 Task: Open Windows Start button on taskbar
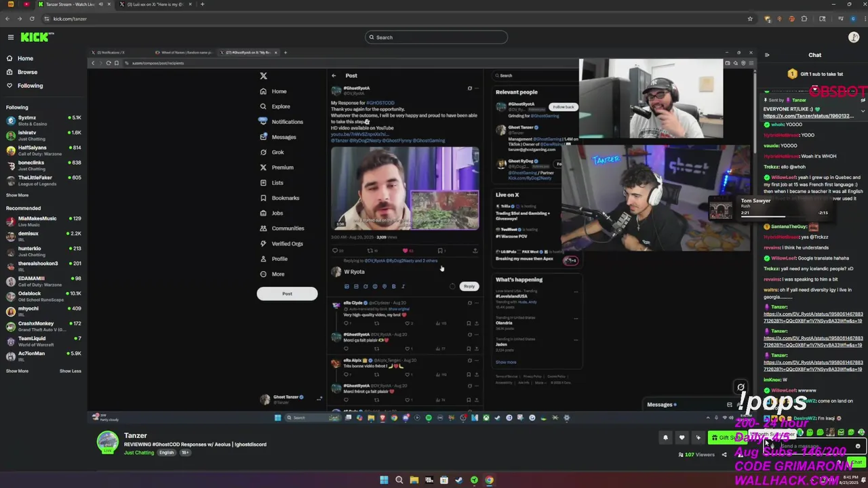pos(384,481)
